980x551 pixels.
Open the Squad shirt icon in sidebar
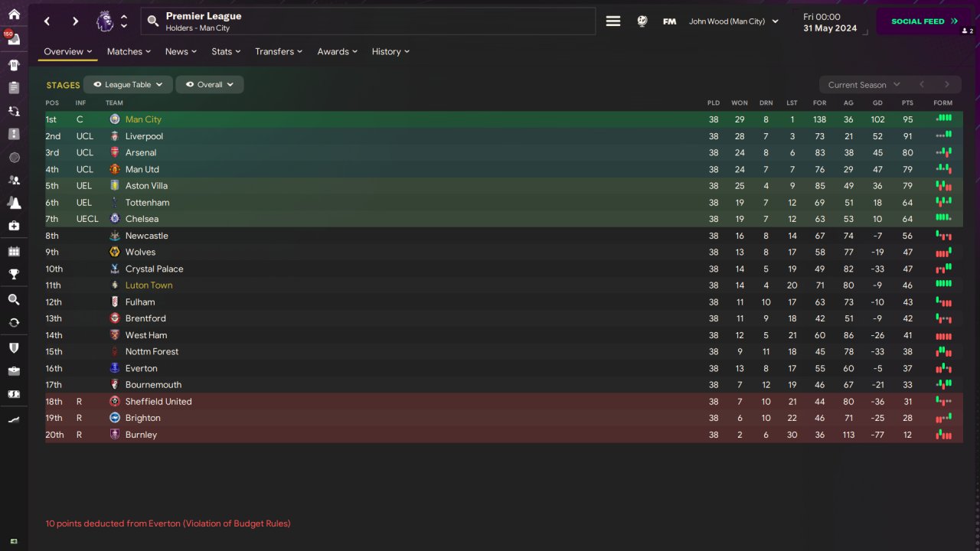pos(14,65)
